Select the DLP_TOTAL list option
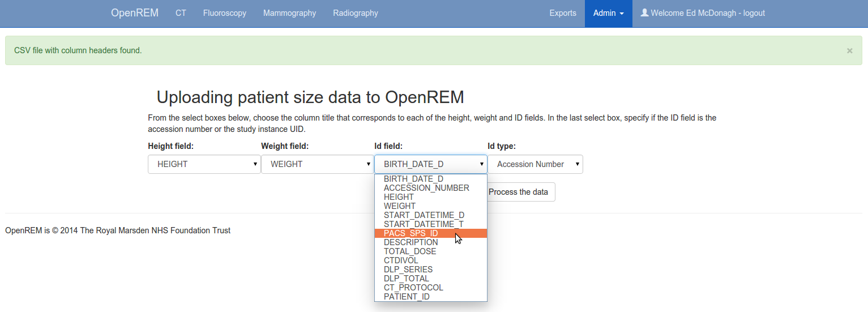868x312 pixels. pos(406,279)
